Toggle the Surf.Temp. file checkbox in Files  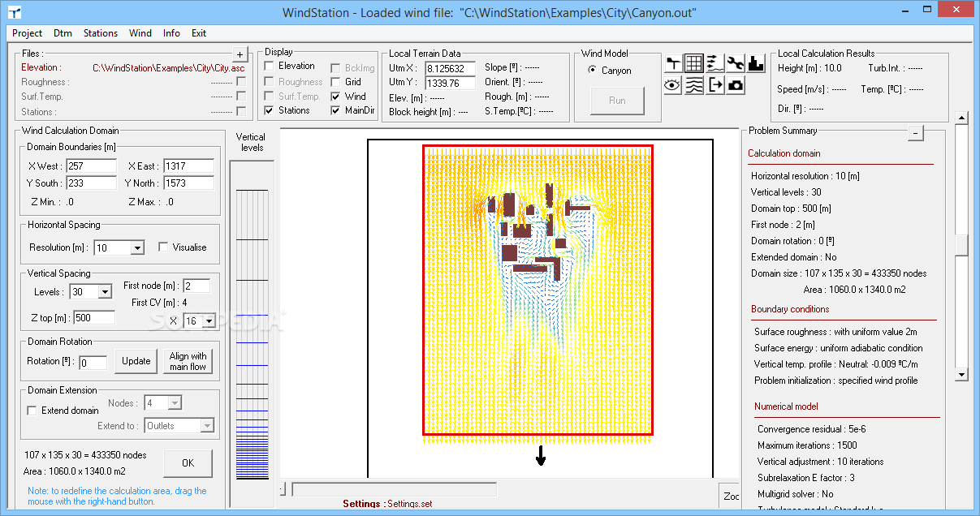click(x=240, y=97)
